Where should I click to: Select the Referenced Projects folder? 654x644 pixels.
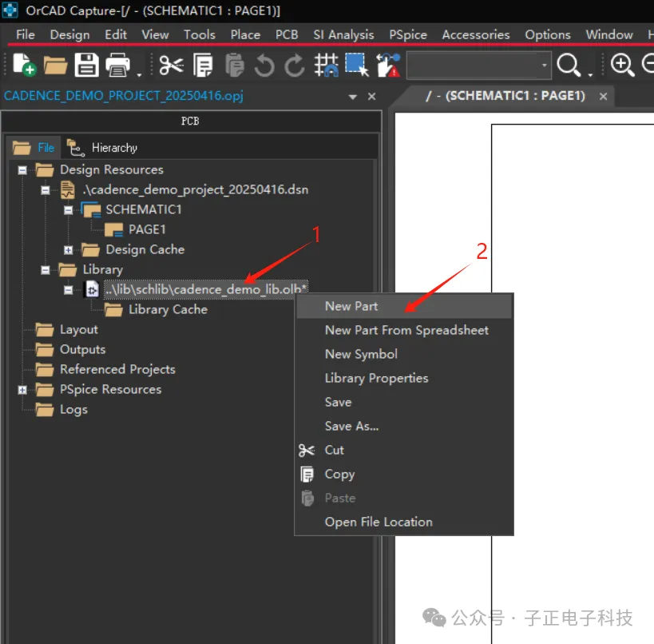click(x=117, y=370)
